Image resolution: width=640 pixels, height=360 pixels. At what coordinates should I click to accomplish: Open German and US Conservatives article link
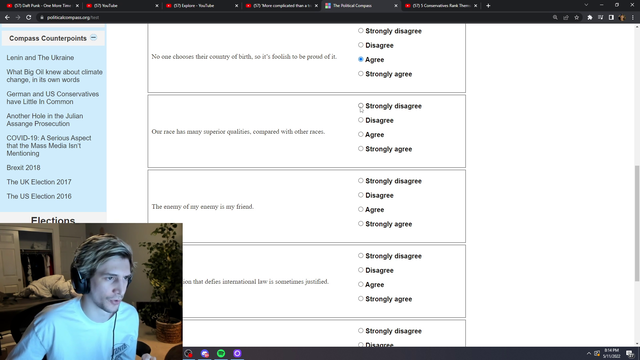click(53, 98)
